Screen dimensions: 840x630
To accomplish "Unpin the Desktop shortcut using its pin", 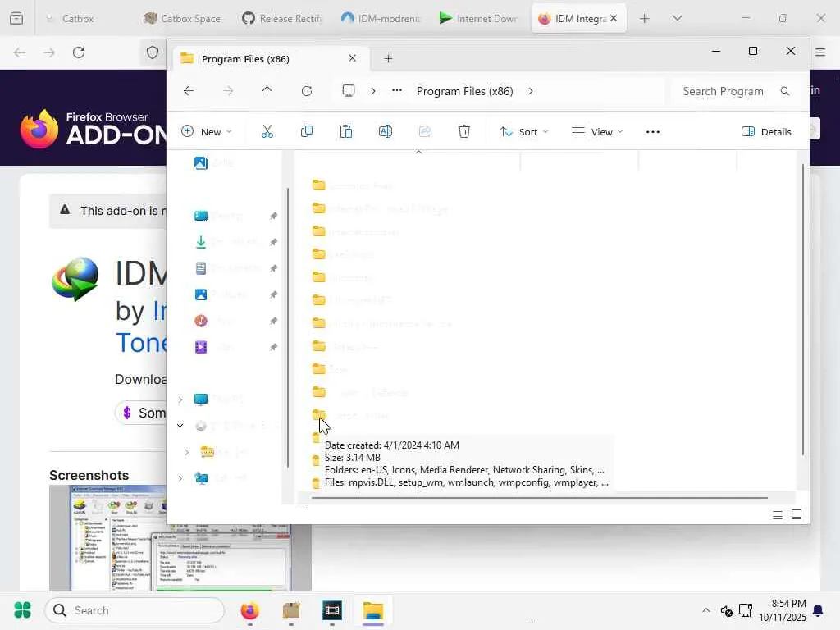I will pyautogui.click(x=273, y=216).
